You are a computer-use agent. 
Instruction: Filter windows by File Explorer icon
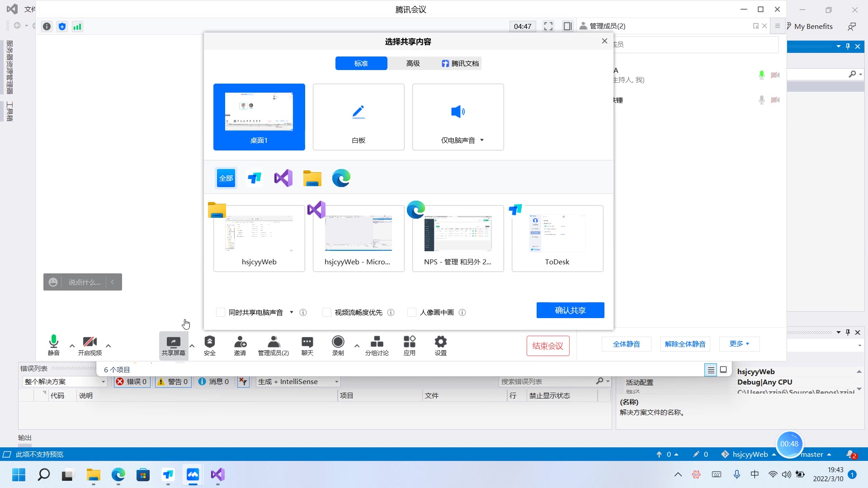(x=312, y=178)
